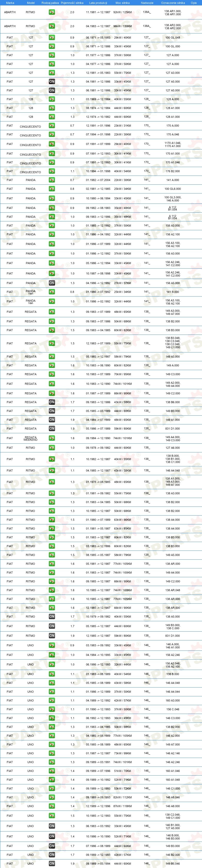Click engine code 156 C.046
The image size is (202, 868).
[172, 709]
